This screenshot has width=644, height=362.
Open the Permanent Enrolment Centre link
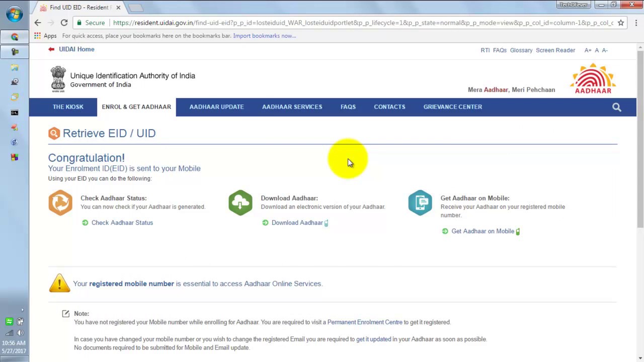[x=365, y=322]
